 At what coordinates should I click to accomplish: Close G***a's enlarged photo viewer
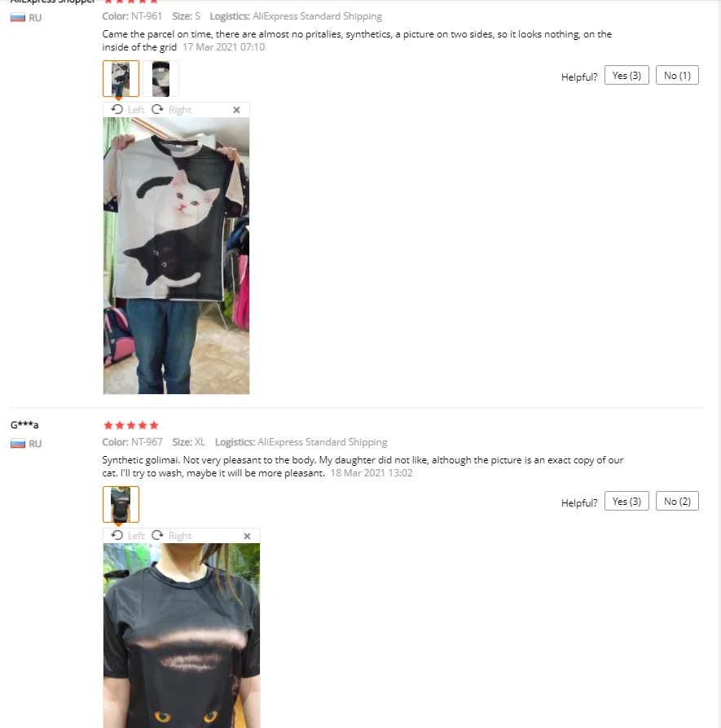(x=247, y=536)
